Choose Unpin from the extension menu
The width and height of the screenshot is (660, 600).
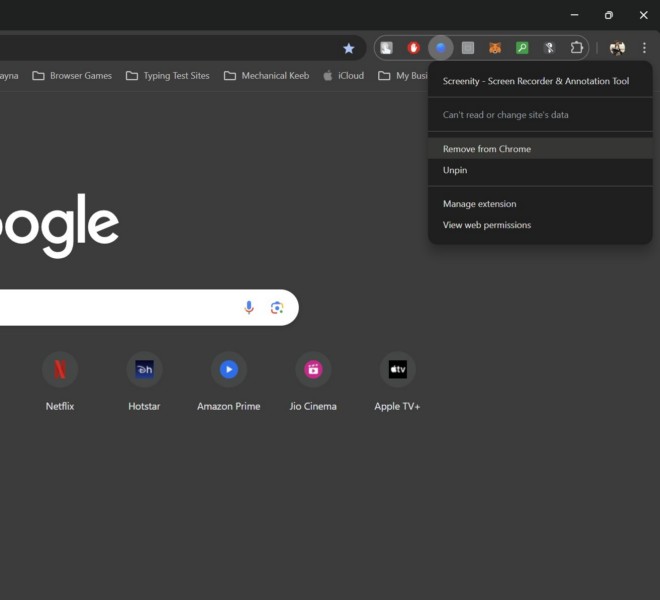pyautogui.click(x=455, y=170)
